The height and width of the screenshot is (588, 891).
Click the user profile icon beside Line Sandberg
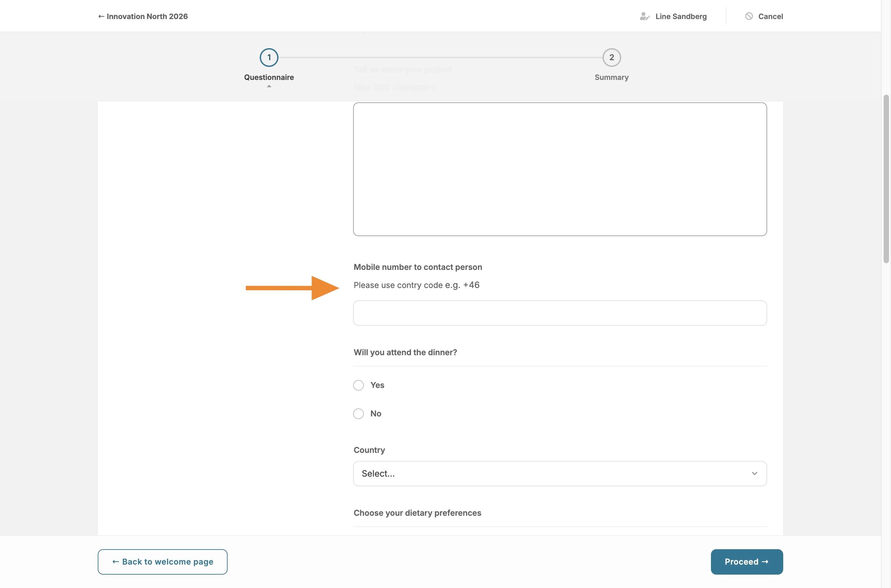click(644, 16)
